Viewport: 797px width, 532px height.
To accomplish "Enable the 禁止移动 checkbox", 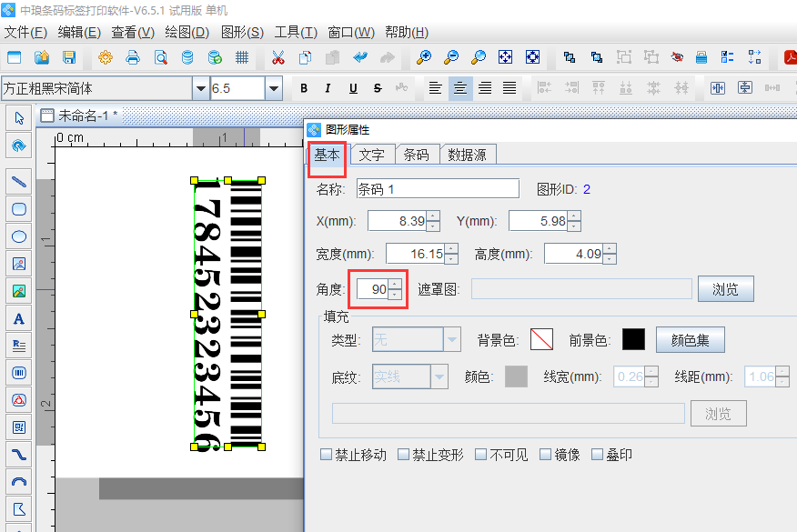I will pos(327,455).
